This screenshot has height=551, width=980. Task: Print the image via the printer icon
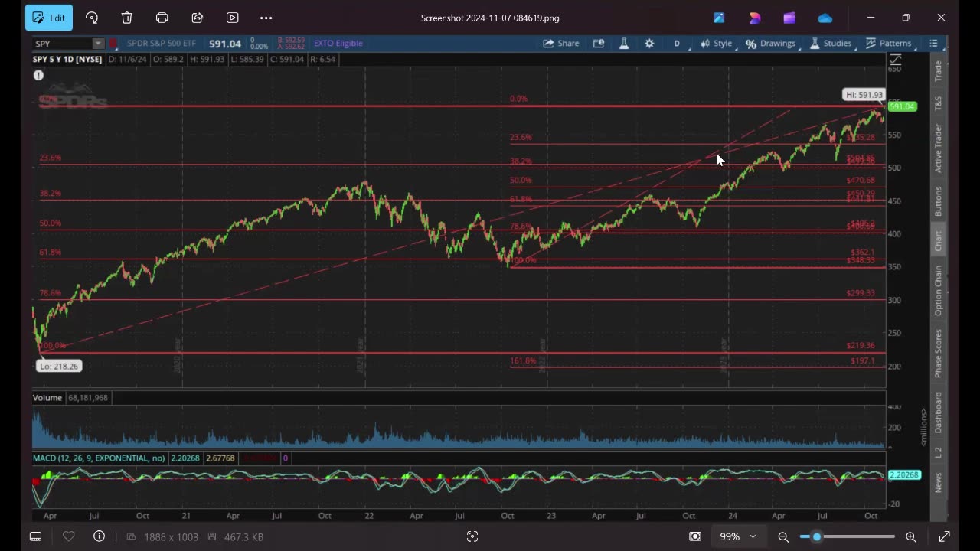pos(162,18)
